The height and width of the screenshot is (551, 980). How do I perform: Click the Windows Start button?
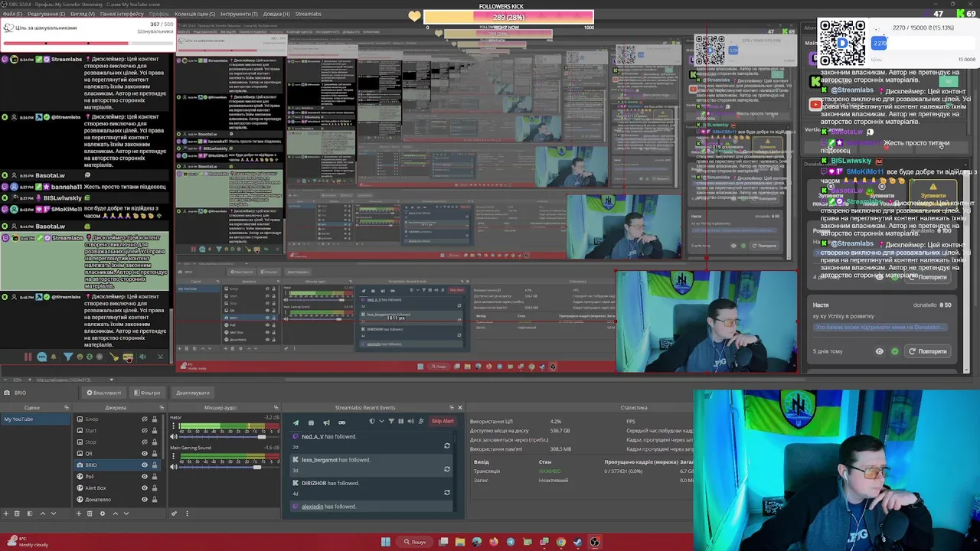coord(386,542)
